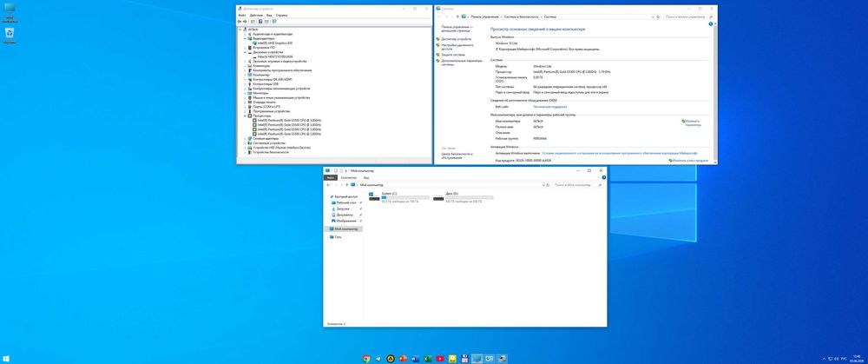Screen dimensions: 868x364
Task: Expand the Контроллеры USB node
Action: (245, 83)
